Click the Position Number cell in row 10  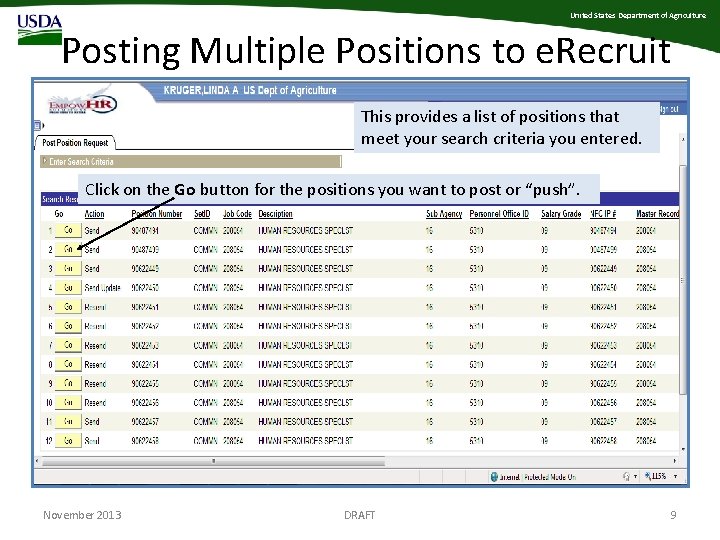tap(145, 403)
